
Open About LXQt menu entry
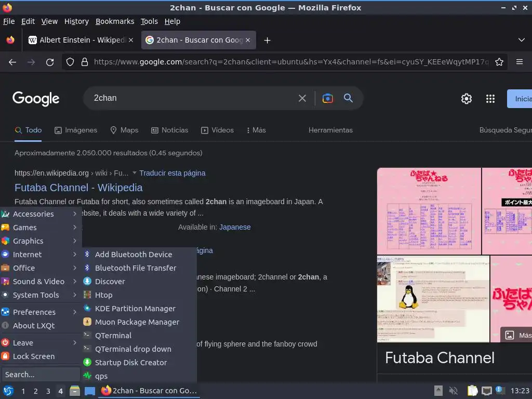coord(41,326)
